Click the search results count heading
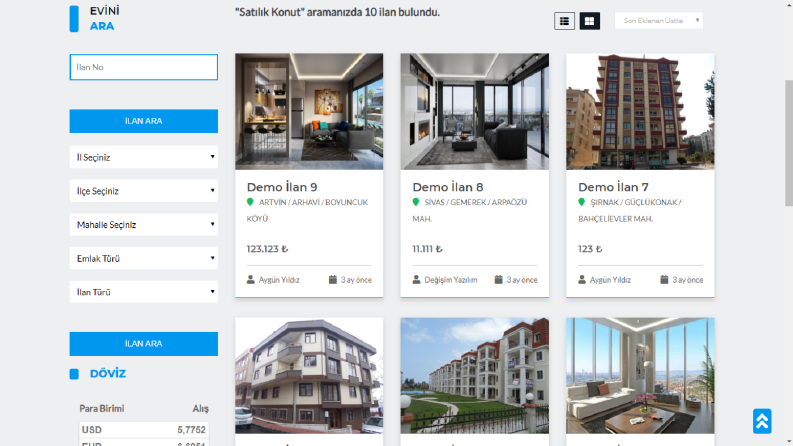The width and height of the screenshot is (793, 446). click(337, 12)
